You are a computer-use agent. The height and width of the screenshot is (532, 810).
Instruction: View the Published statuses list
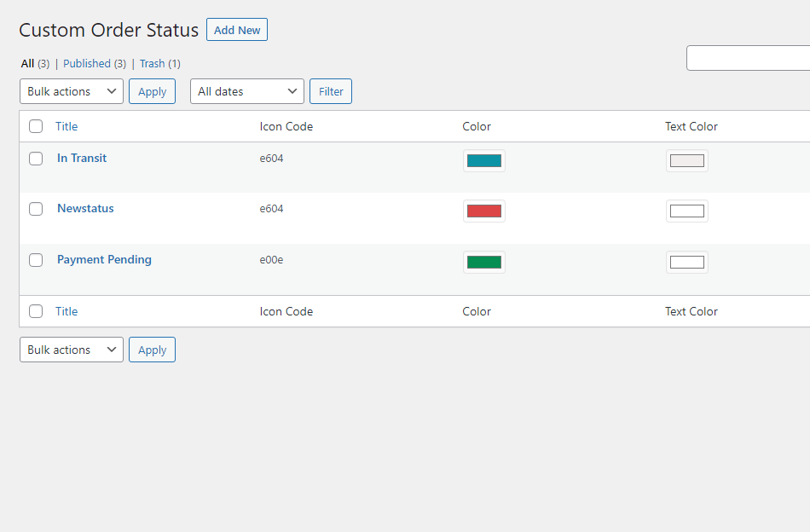87,63
